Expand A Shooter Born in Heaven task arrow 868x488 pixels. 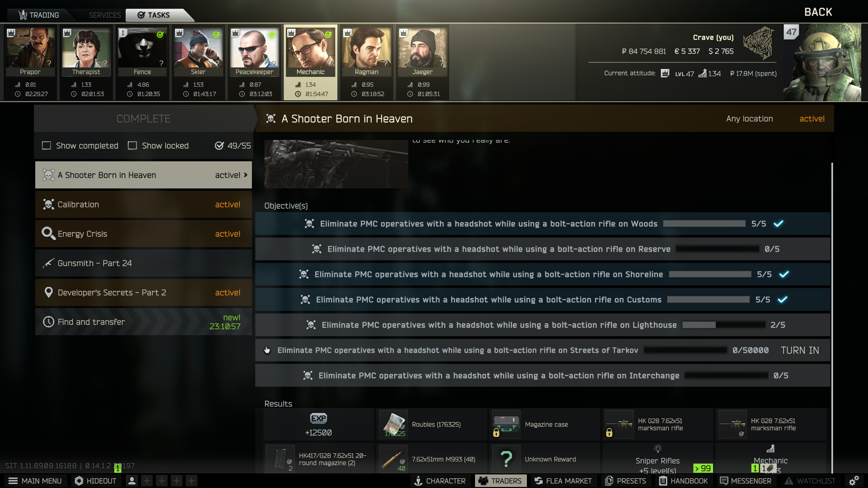[245, 175]
